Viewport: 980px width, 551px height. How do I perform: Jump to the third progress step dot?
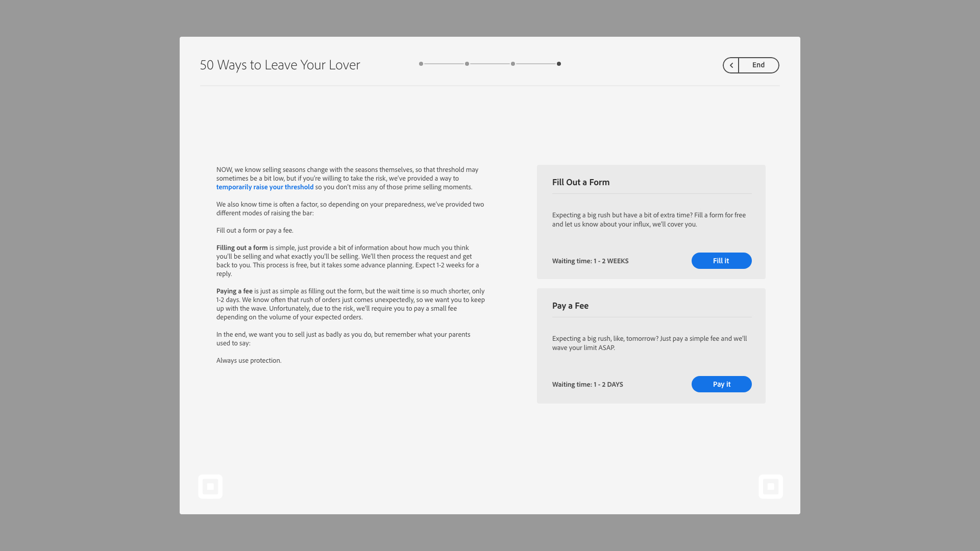point(513,64)
